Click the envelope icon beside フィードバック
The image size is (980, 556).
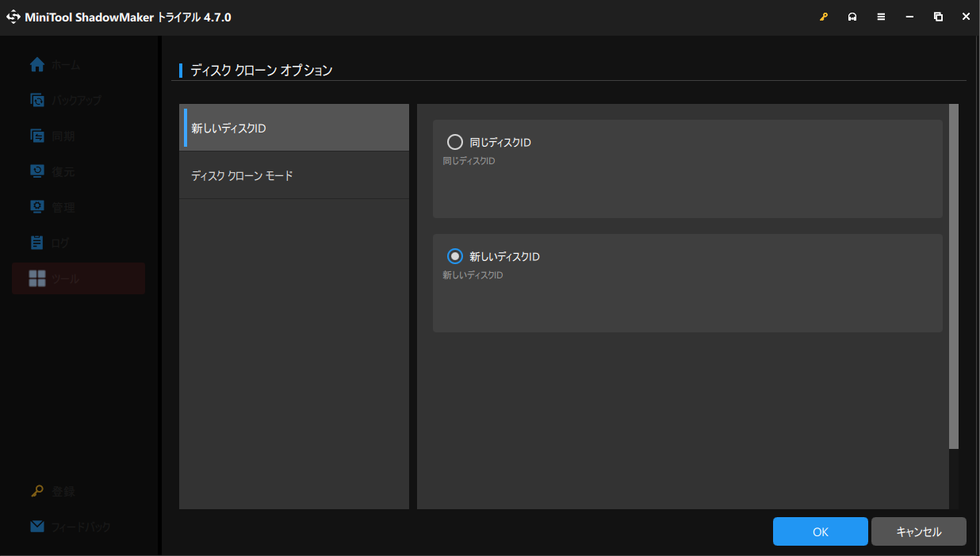point(37,527)
